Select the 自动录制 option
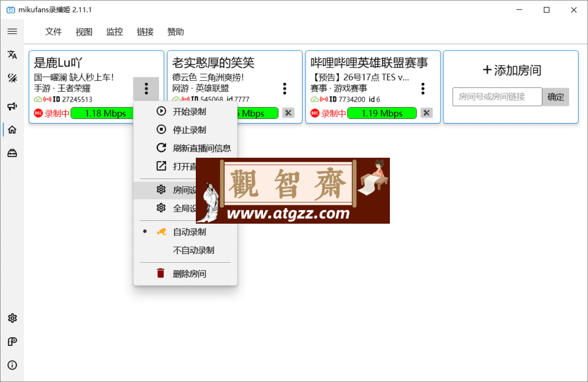This screenshot has width=588, height=382. 185,232
